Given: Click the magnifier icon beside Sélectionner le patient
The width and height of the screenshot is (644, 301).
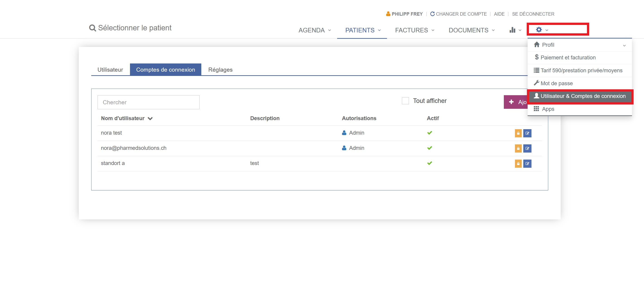Looking at the screenshot, I should [92, 28].
